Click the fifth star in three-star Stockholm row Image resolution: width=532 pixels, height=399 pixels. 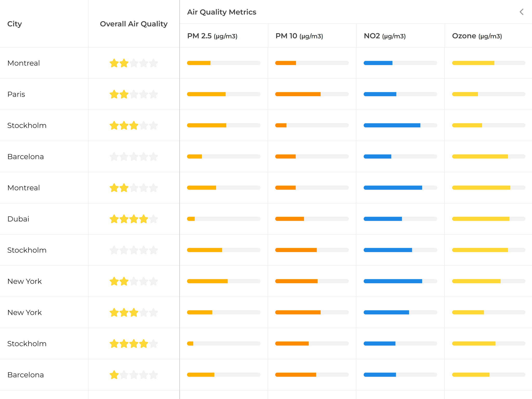pos(154,125)
